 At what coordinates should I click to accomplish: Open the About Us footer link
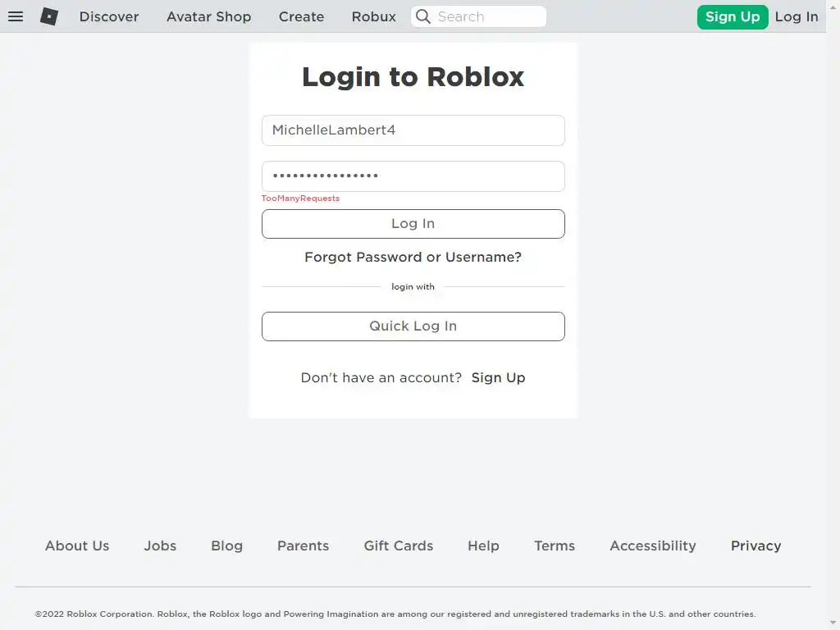(x=77, y=546)
